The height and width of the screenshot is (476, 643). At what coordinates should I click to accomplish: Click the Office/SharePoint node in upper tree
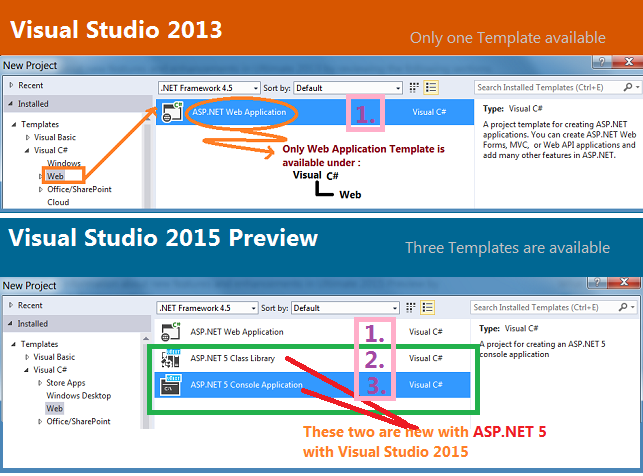[x=79, y=189]
